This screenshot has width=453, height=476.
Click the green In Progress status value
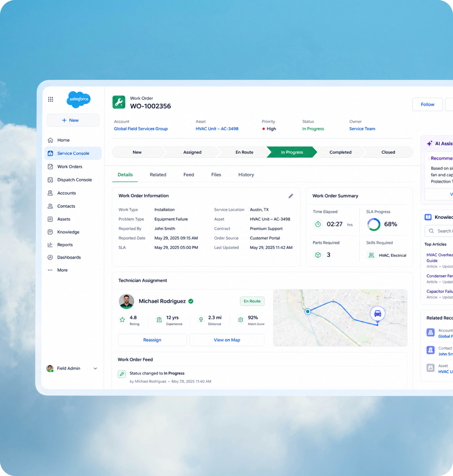[313, 129]
